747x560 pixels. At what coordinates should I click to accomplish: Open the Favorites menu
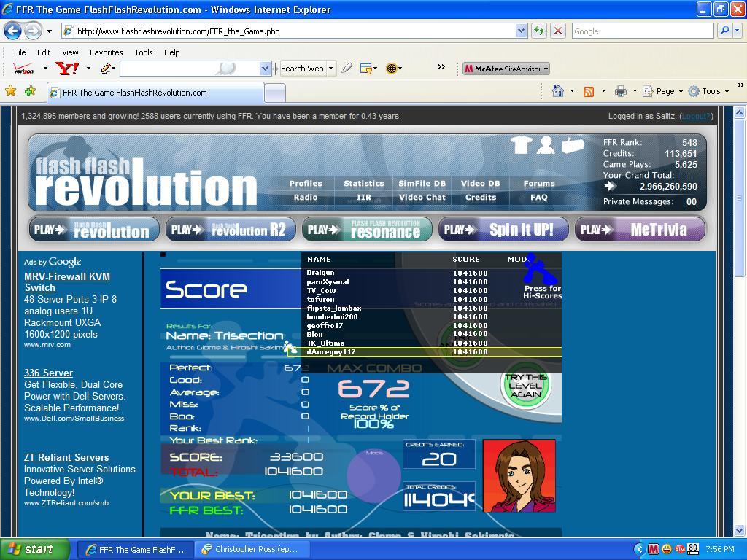click(x=107, y=52)
